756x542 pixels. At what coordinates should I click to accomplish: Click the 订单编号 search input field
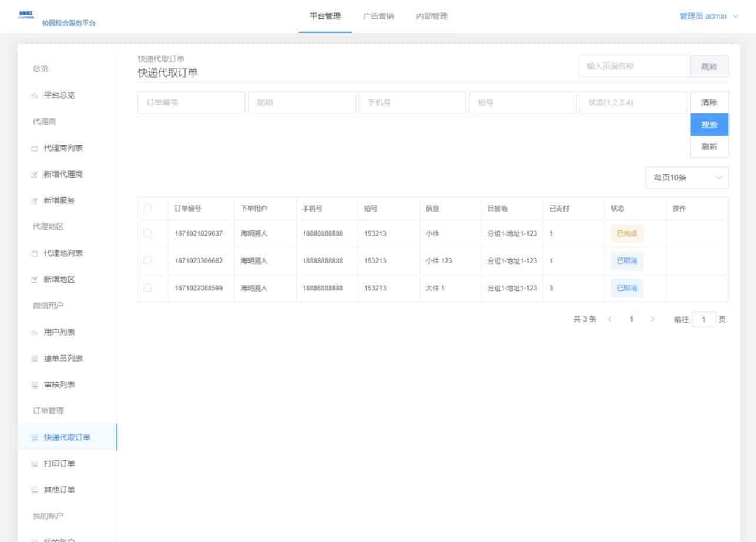(x=191, y=102)
